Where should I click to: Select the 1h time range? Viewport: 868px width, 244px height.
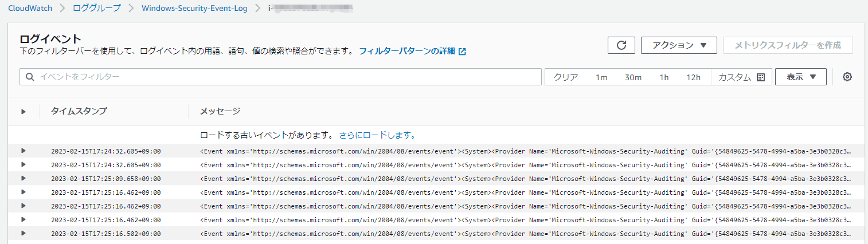point(664,77)
